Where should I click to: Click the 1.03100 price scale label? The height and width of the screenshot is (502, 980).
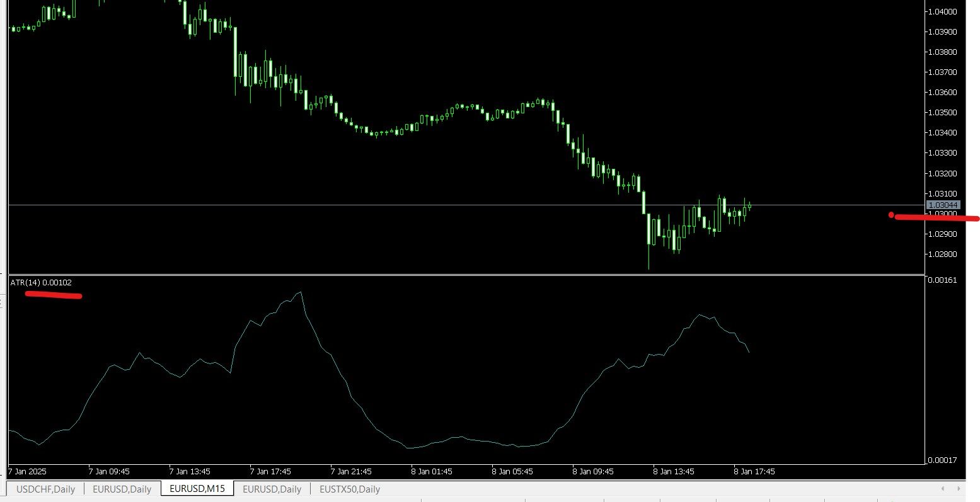(x=943, y=193)
